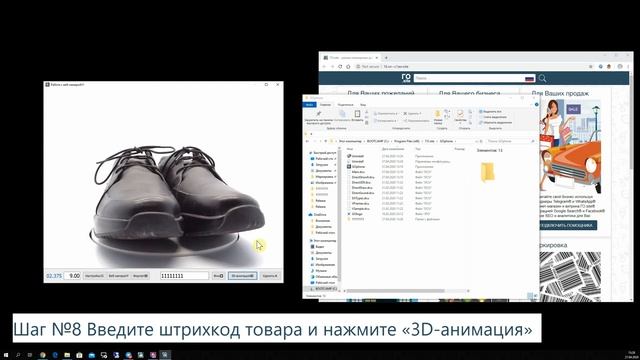The height and width of the screenshot is (360, 640).
Task: Launch Chrome from the taskbar
Action: pos(42,355)
